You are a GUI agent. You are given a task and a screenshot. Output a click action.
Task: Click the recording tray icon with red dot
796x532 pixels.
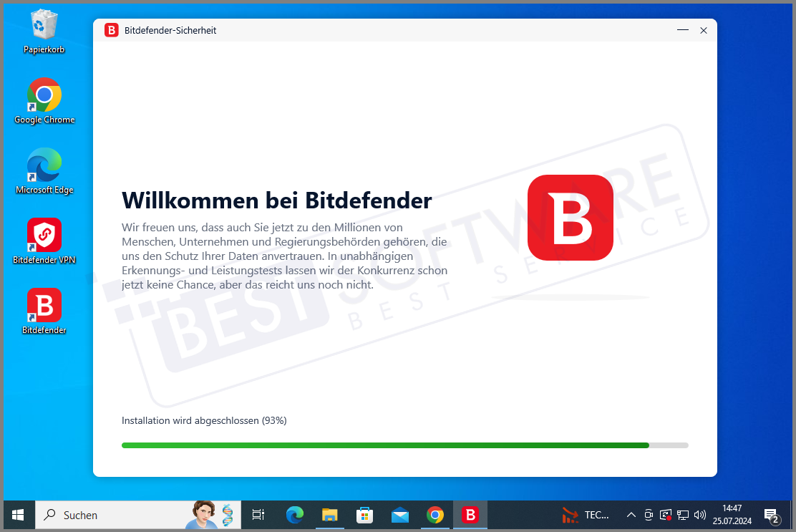point(665,515)
